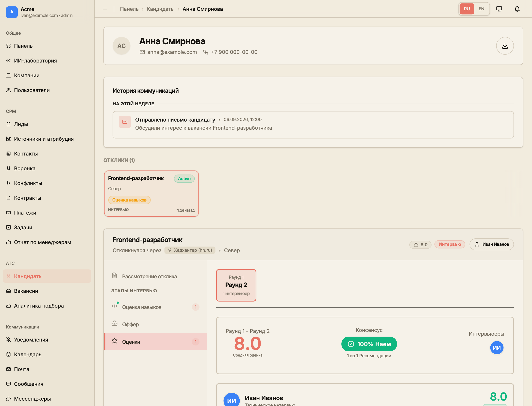The image size is (532, 406).
Task: Switch language to EN
Action: [x=481, y=9]
